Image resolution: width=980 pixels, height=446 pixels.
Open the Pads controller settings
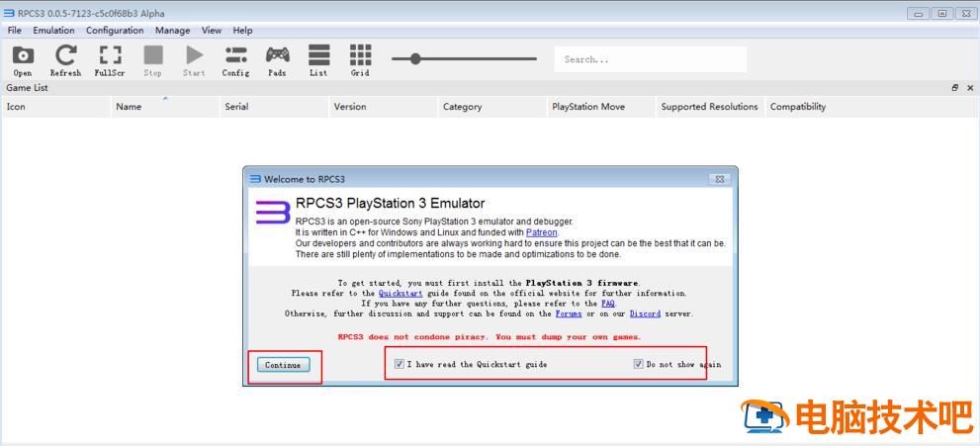278,60
